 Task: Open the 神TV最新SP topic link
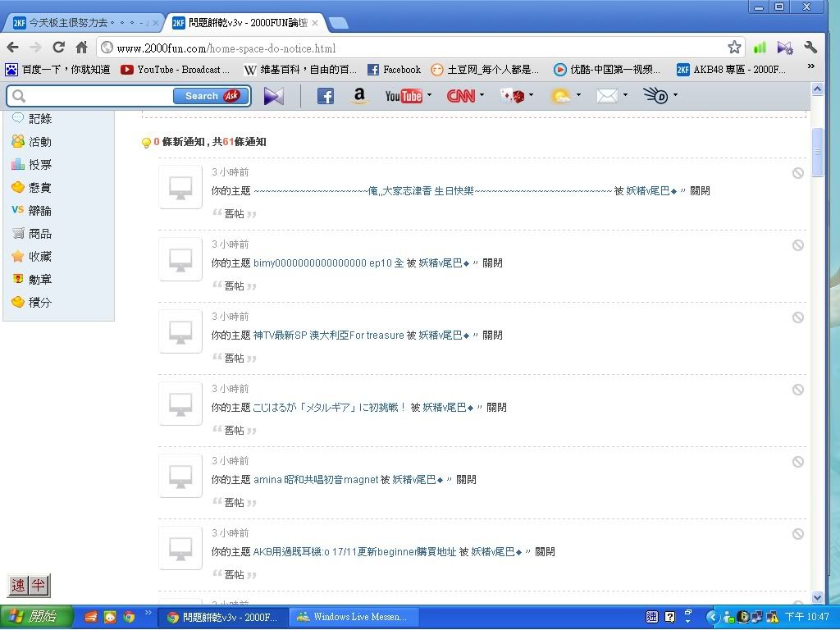(328, 336)
